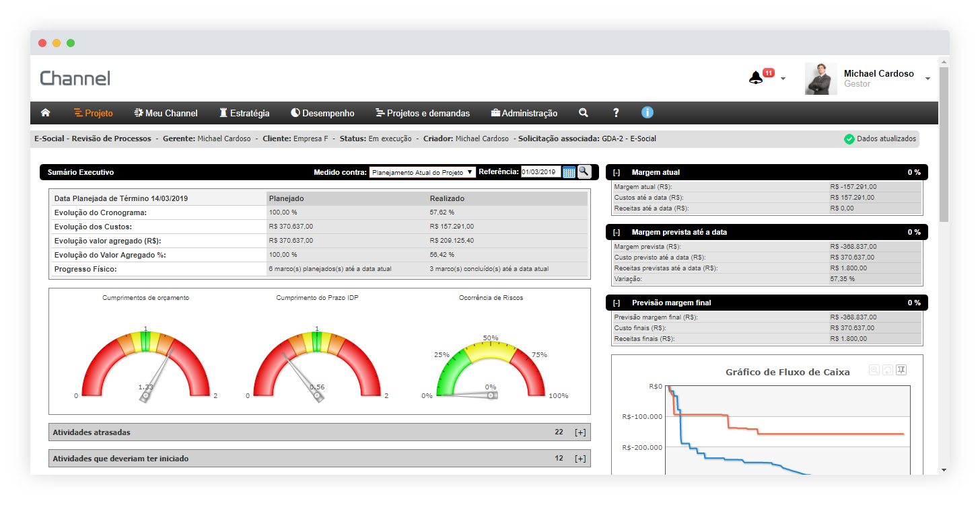Collapse the Margem atual panel
Screen dimensions: 980x505
point(617,173)
